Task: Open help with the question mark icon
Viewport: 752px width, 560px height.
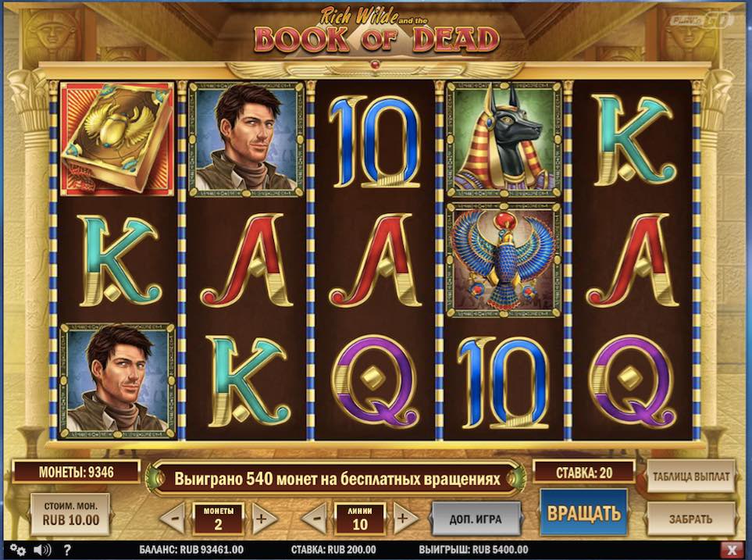Action: click(67, 550)
